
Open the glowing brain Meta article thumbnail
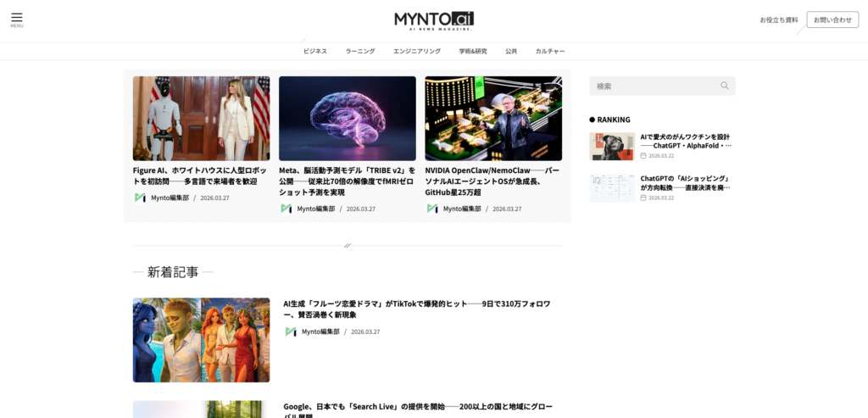[x=347, y=118]
